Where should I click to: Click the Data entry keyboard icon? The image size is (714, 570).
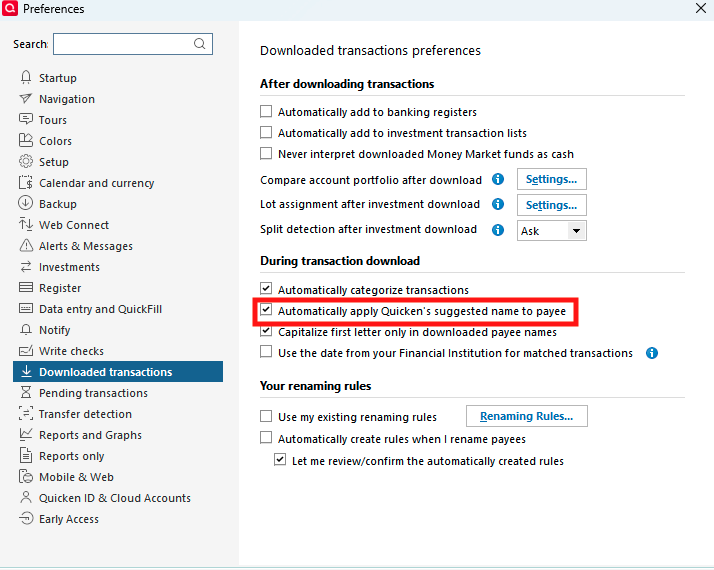[x=26, y=308]
